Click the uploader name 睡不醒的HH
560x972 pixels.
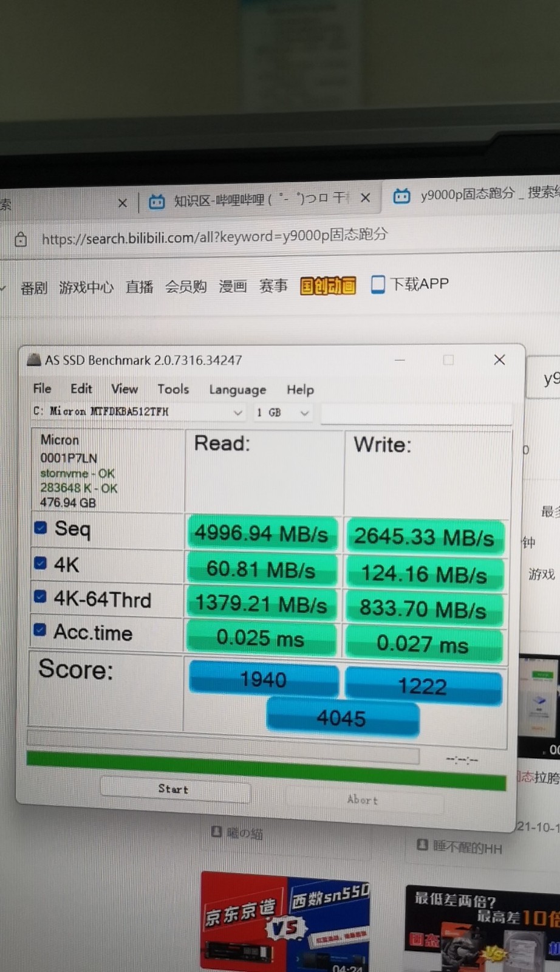468,848
